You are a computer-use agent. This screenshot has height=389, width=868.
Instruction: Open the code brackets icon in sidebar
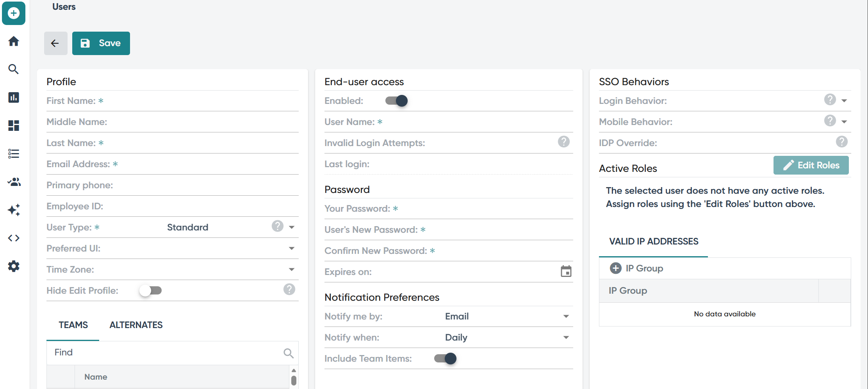click(14, 238)
